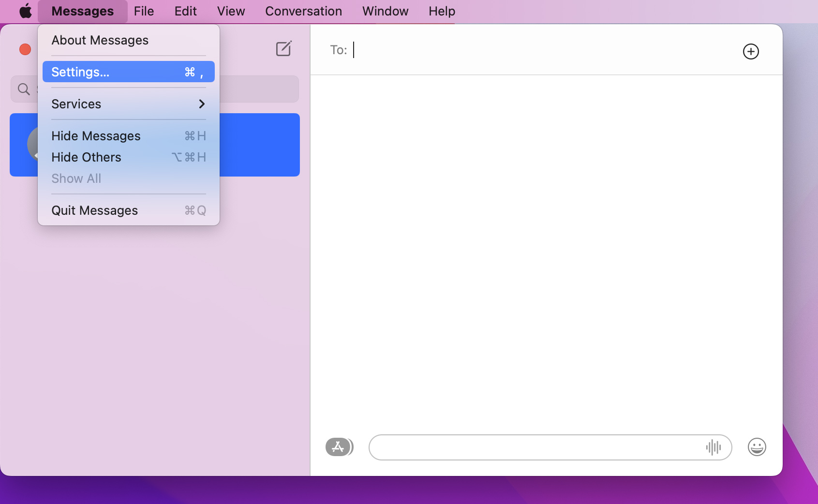Close the Messages menu in menu bar

(x=83, y=11)
